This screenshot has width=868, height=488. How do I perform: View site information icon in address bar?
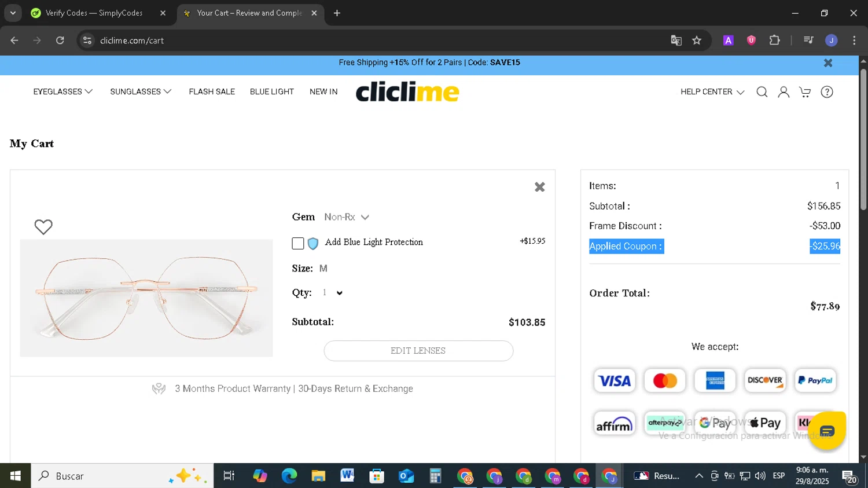87,41
